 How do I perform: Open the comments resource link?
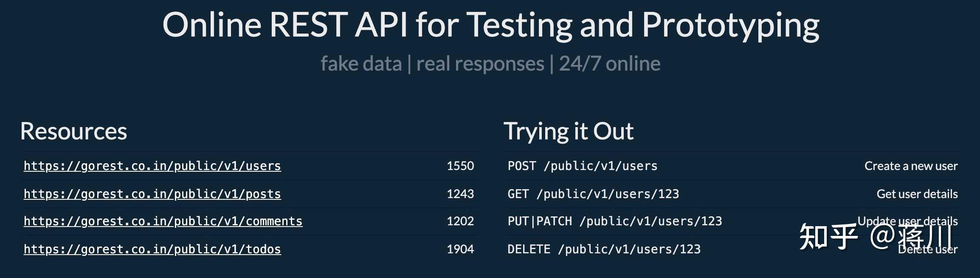163,221
